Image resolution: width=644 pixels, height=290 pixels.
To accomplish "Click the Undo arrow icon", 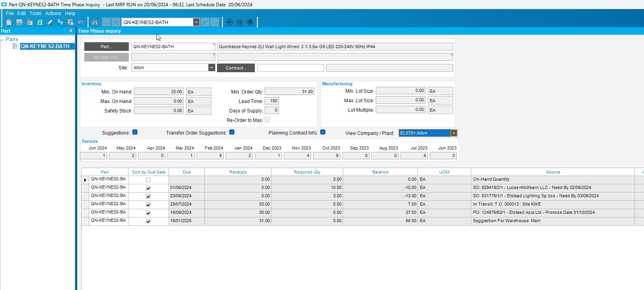I will pyautogui.click(x=81, y=22).
